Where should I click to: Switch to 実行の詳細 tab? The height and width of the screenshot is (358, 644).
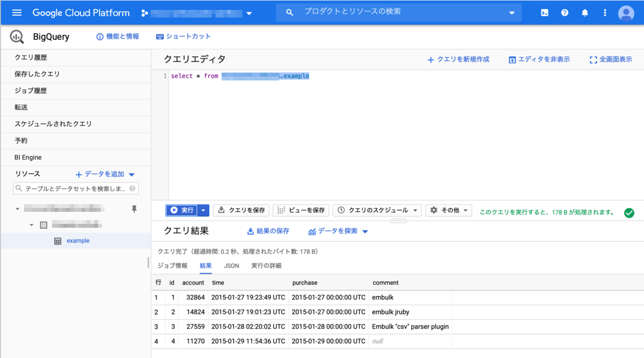266,265
